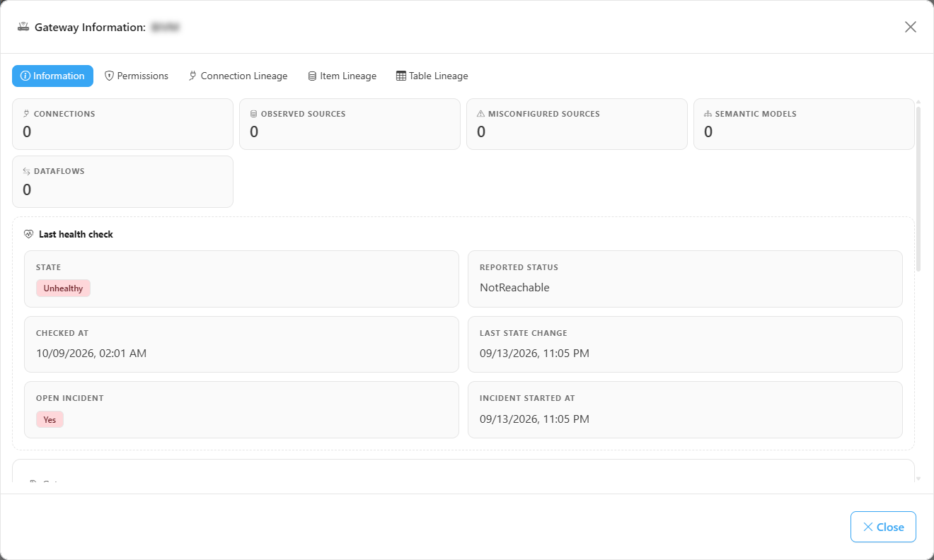934x560 pixels.
Task: Click the Dataflows count value 0
Action: coord(27,189)
